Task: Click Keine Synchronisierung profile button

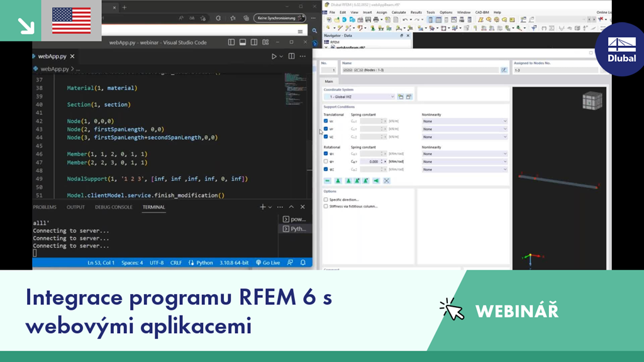Action: pyautogui.click(x=279, y=18)
